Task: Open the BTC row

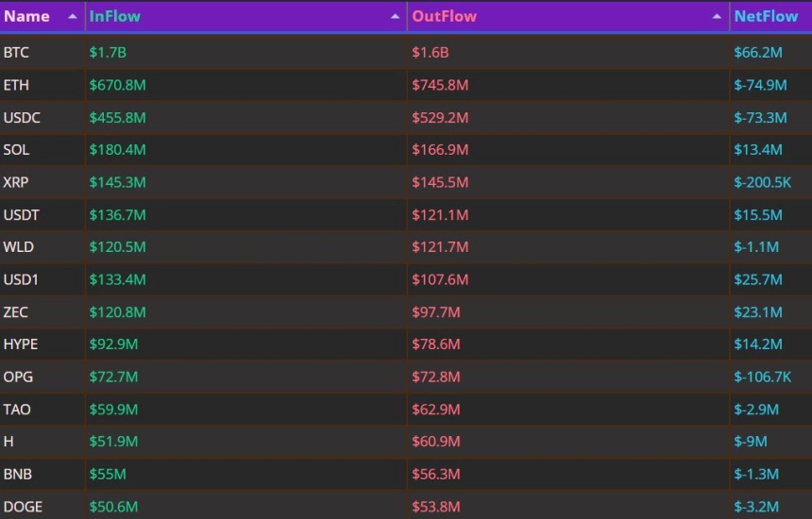Action: tap(406, 52)
